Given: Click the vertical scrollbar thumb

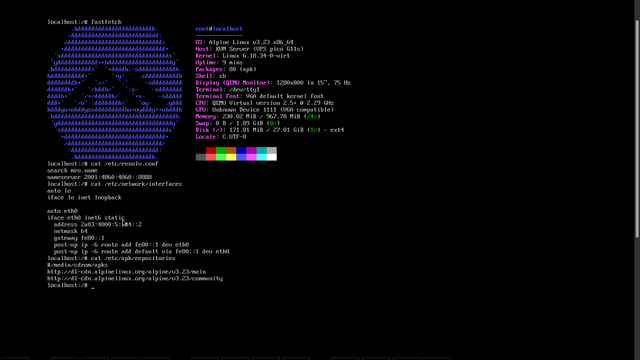Looking at the screenshot, I should click(x=637, y=128).
